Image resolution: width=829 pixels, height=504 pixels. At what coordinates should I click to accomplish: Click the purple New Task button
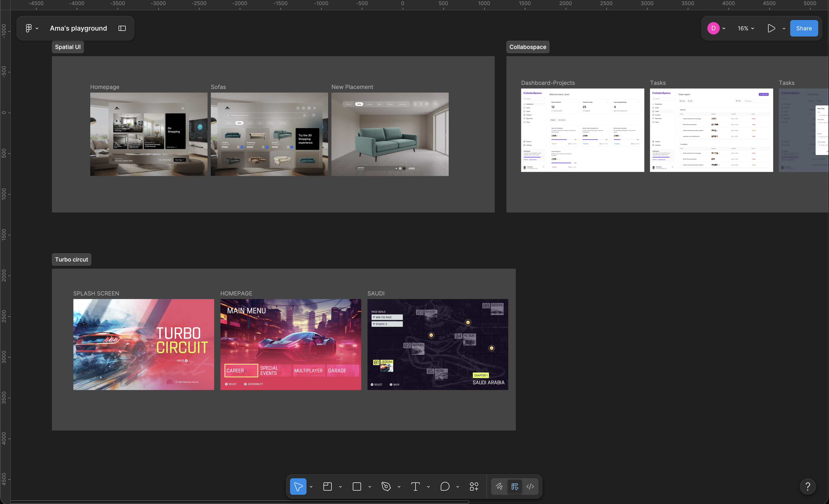pyautogui.click(x=763, y=95)
